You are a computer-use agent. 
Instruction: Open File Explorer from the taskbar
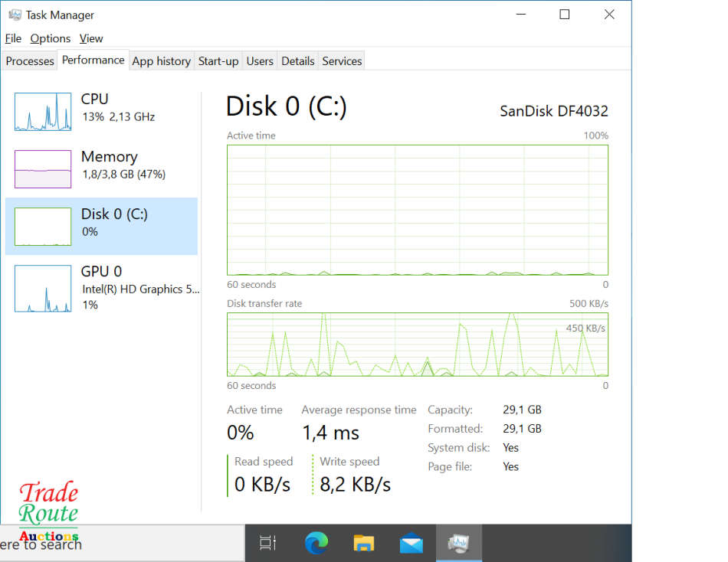(363, 543)
